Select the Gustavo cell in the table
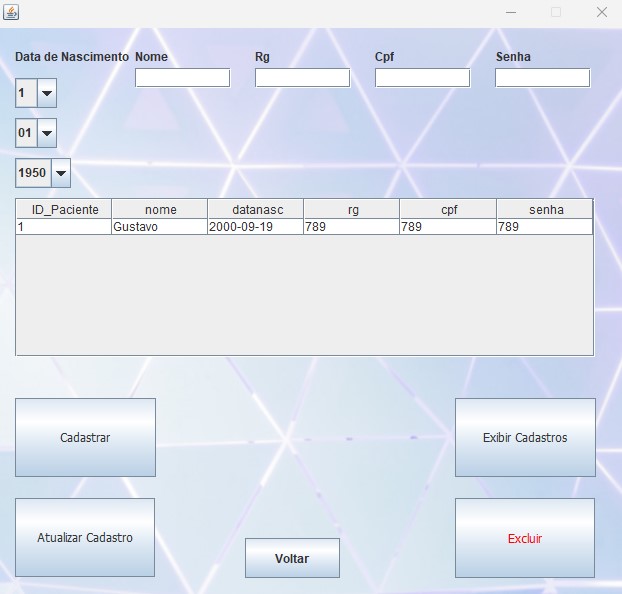Image resolution: width=622 pixels, height=594 pixels. click(159, 227)
